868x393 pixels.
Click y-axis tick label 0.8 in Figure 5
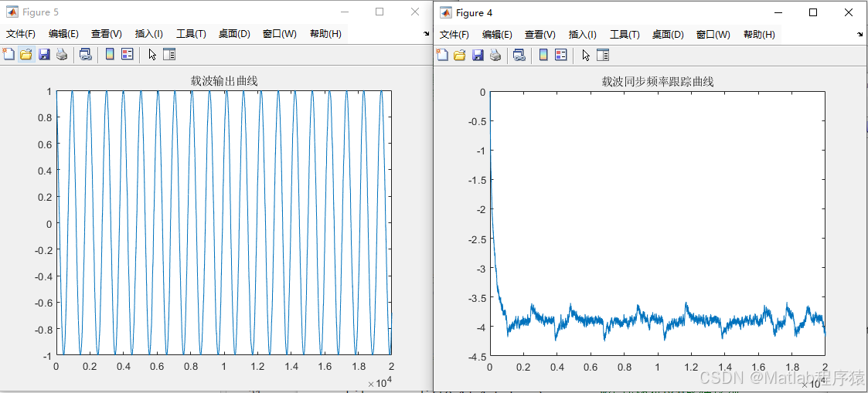[46, 117]
